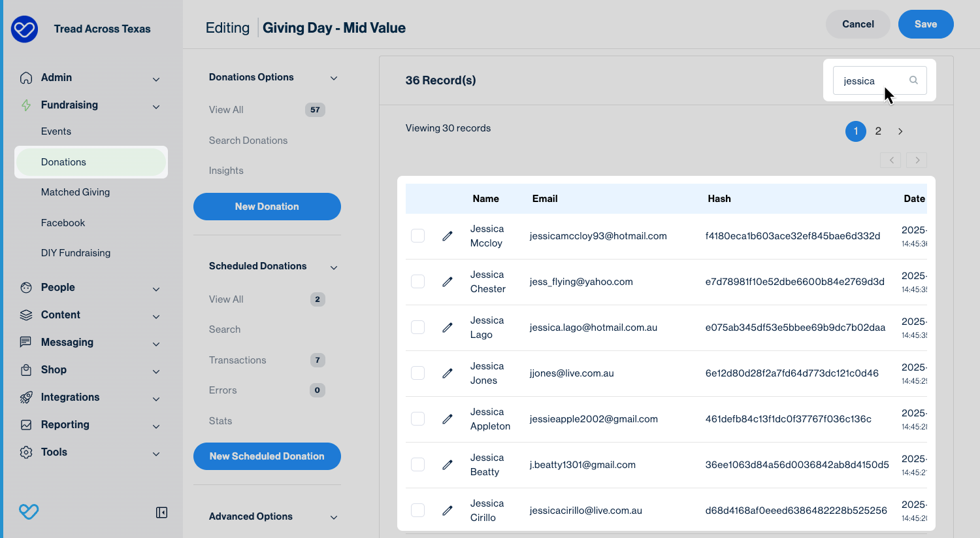980x538 pixels.
Task: Select the checkbox next to Jessica Jones
Action: pyautogui.click(x=418, y=373)
